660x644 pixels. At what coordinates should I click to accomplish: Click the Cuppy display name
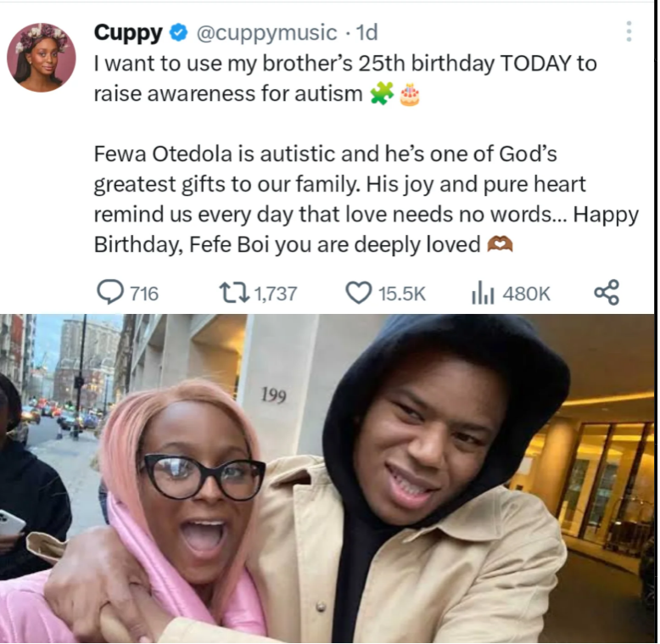(x=128, y=33)
